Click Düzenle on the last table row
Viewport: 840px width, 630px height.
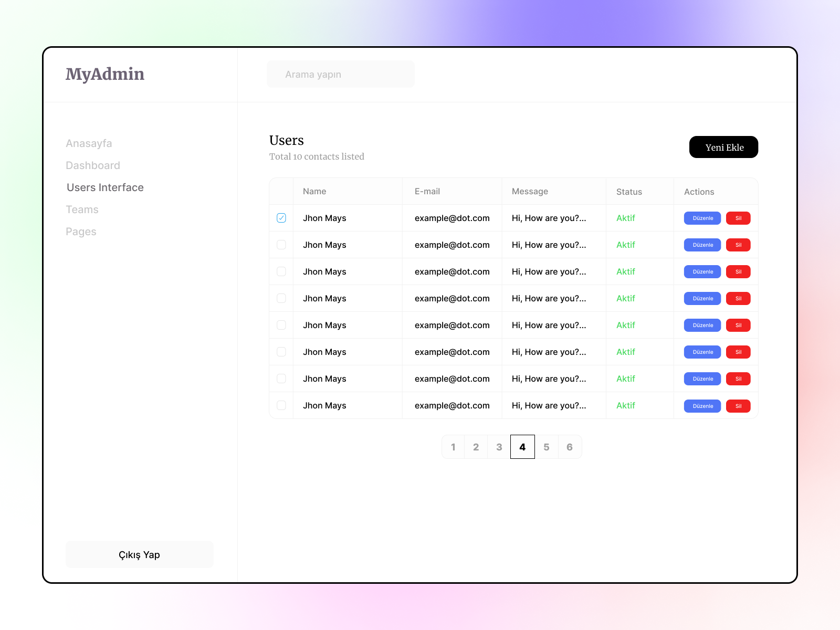(x=702, y=405)
